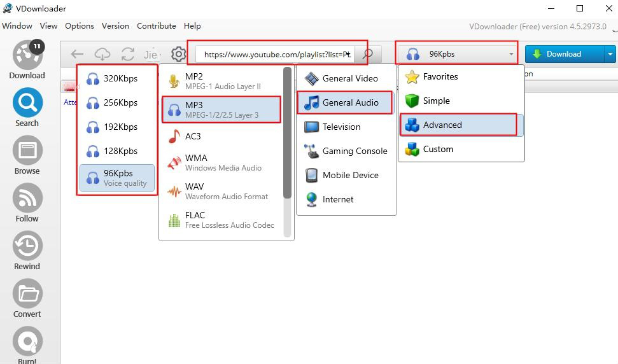
Task: Select Simple format mode
Action: pos(461,101)
